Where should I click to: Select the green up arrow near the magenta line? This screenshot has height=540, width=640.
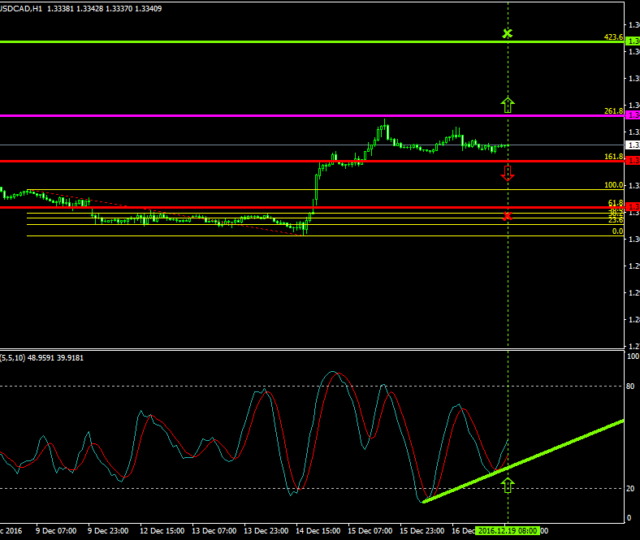507,104
